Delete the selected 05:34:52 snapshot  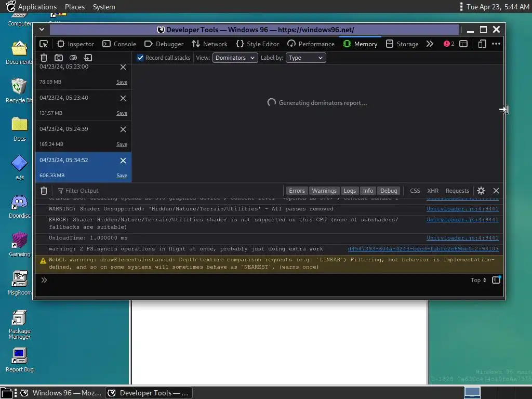pyautogui.click(x=123, y=161)
